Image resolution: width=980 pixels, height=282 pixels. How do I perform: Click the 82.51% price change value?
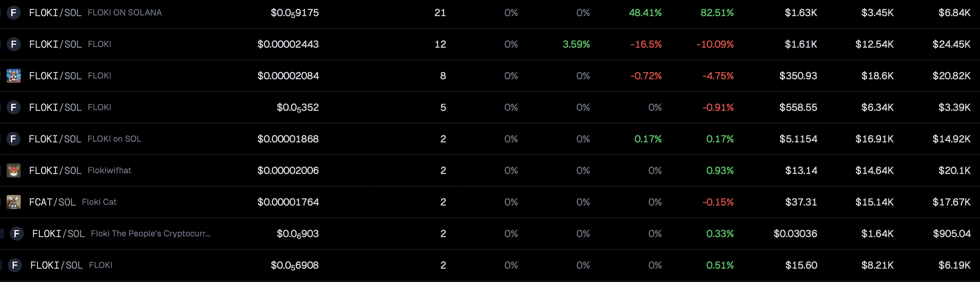[717, 13]
